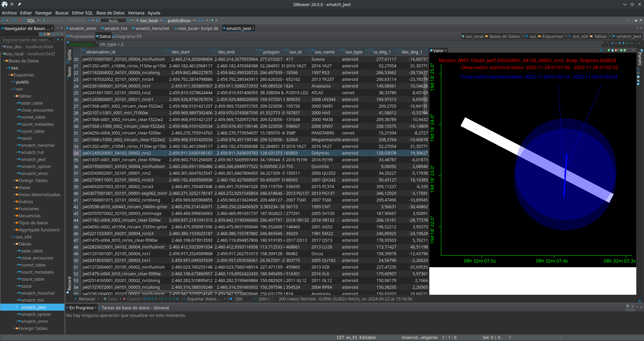
Task: Click the eraser clear-filter icon in filter bar
Action: (612, 43)
